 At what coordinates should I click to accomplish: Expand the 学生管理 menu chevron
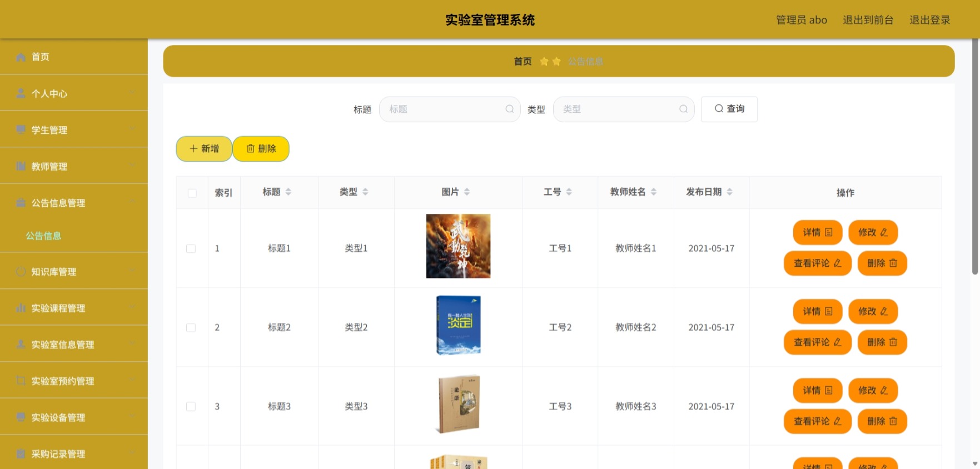point(132,129)
